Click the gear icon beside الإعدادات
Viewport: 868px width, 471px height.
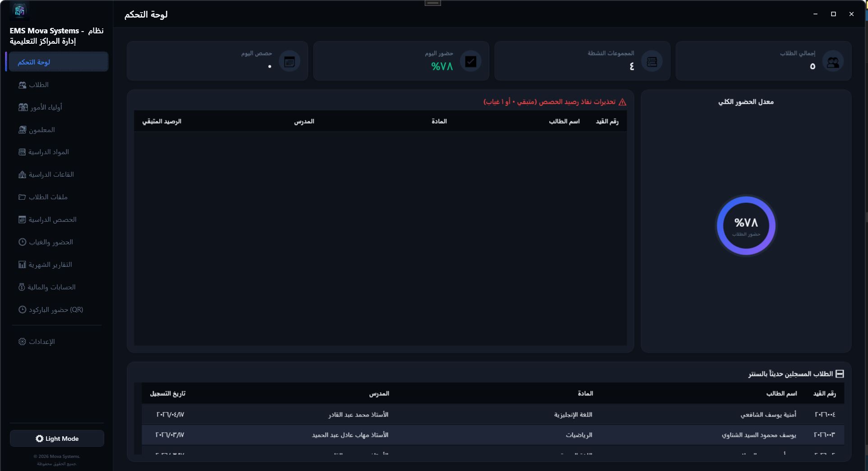[22, 342]
